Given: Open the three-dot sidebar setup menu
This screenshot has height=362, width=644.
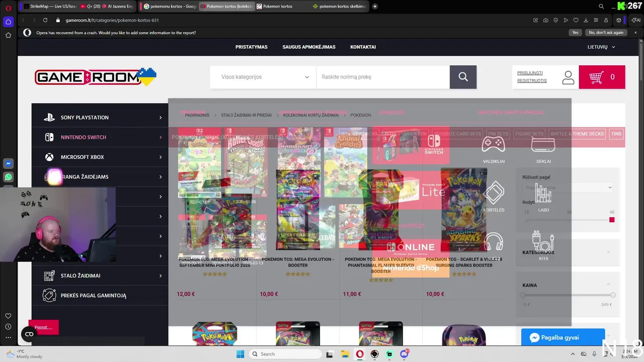Looking at the screenshot, I should pos(8,338).
